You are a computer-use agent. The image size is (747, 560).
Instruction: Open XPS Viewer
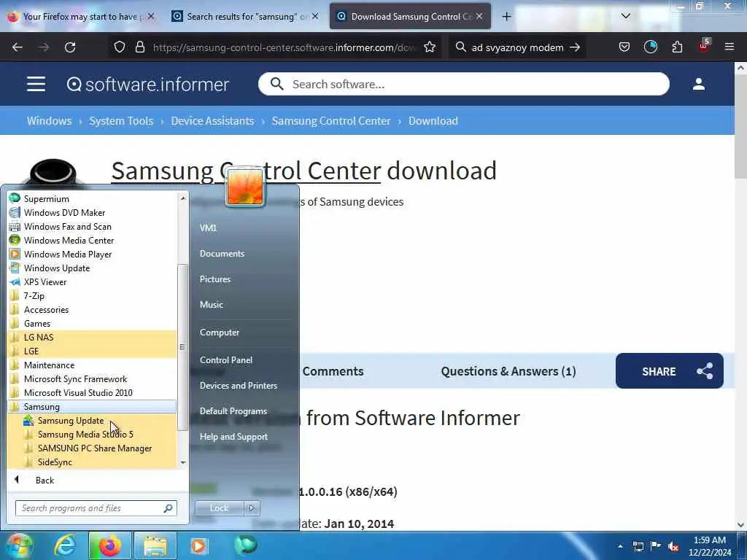92,281
